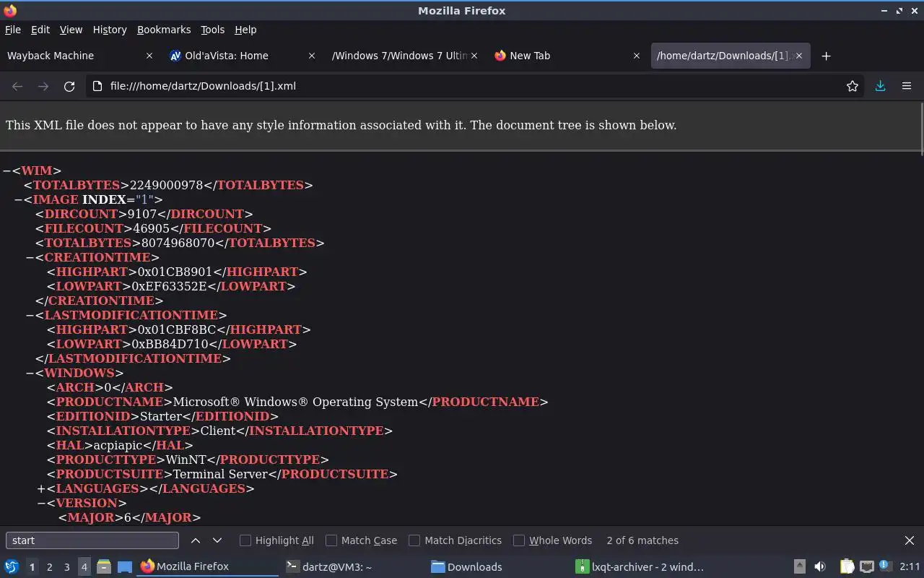Click the browser Forward arrow button

point(43,86)
